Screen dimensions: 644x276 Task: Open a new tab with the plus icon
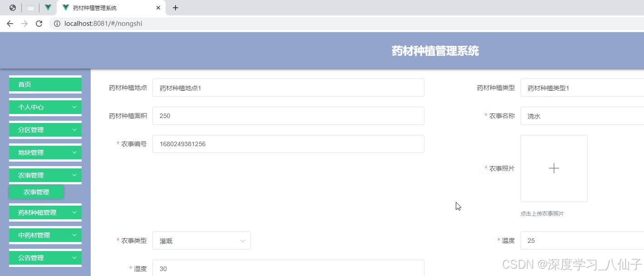click(176, 8)
